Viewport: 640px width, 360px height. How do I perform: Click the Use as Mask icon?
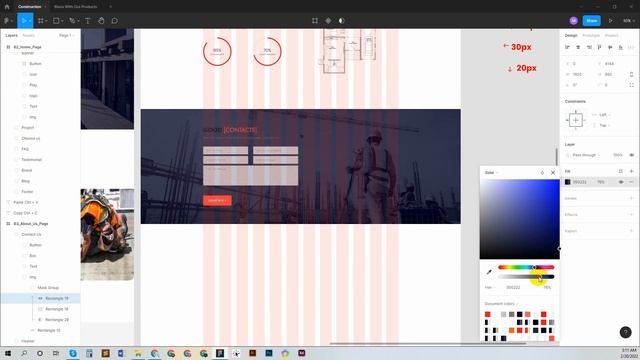[342, 20]
